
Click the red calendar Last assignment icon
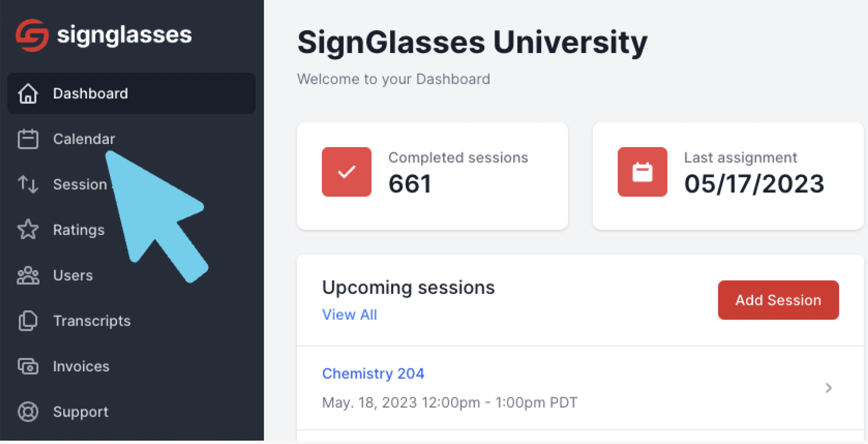point(642,172)
